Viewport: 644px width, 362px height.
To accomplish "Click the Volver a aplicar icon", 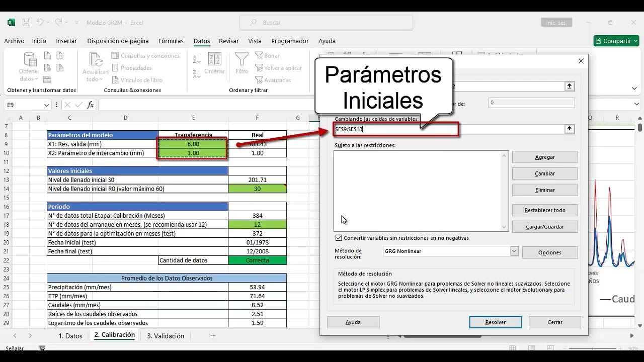I will pos(259,68).
